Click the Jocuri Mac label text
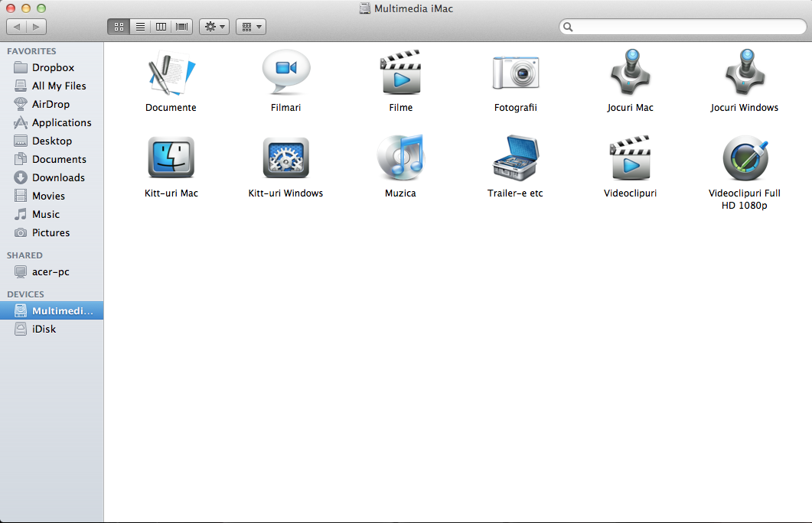 tap(630, 108)
